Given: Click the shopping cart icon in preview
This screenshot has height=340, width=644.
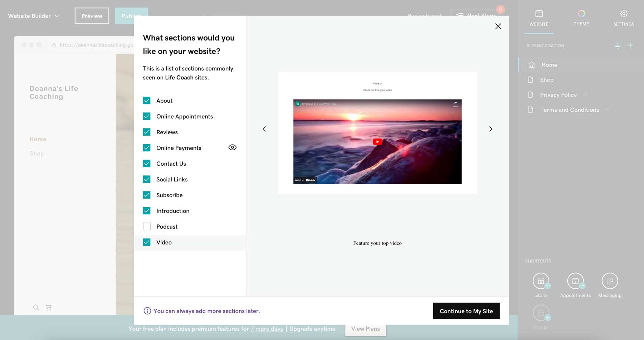Looking at the screenshot, I should pyautogui.click(x=49, y=307).
